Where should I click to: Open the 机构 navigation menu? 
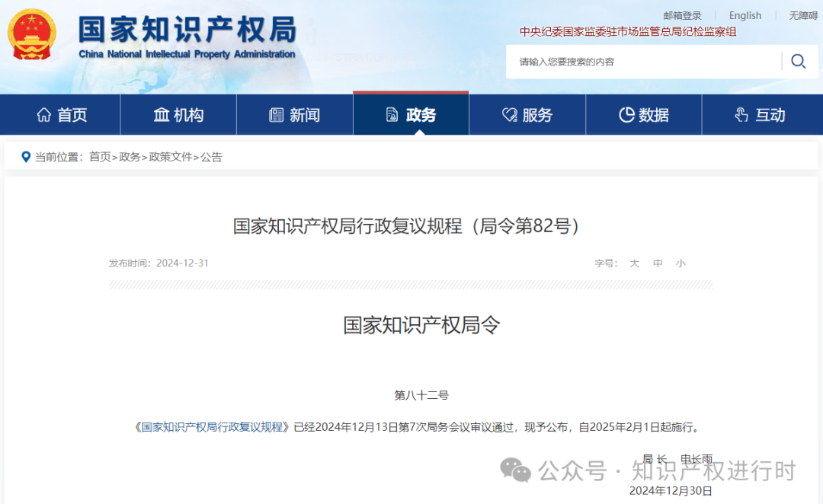[x=178, y=114]
